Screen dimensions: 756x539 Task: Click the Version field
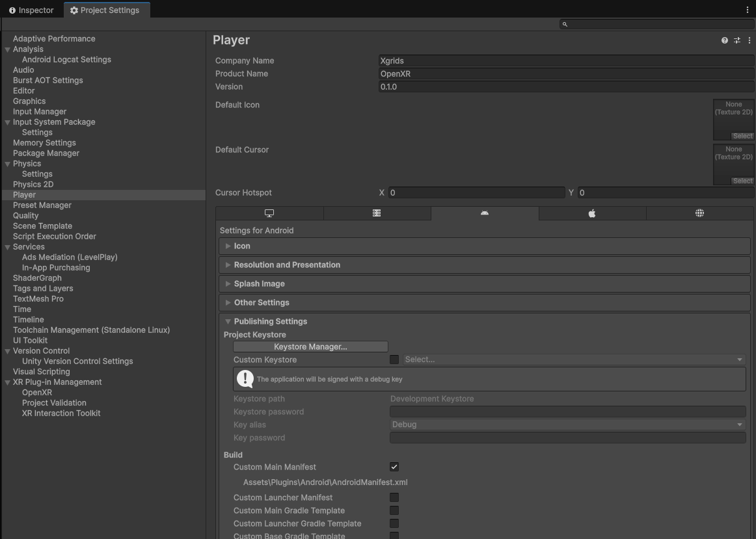click(567, 86)
